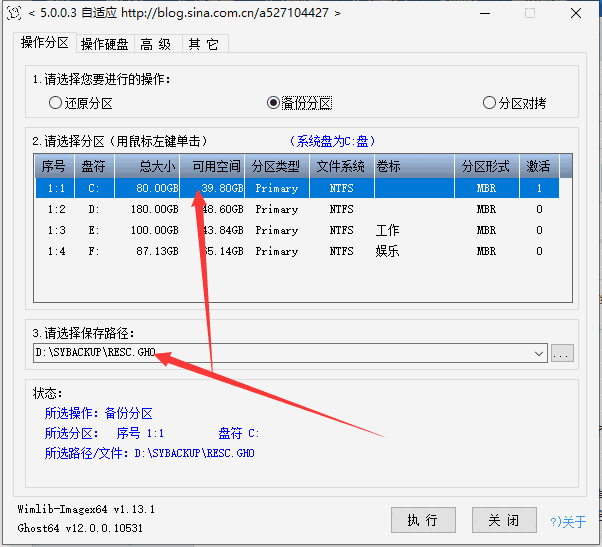Minimize the window

point(485,13)
